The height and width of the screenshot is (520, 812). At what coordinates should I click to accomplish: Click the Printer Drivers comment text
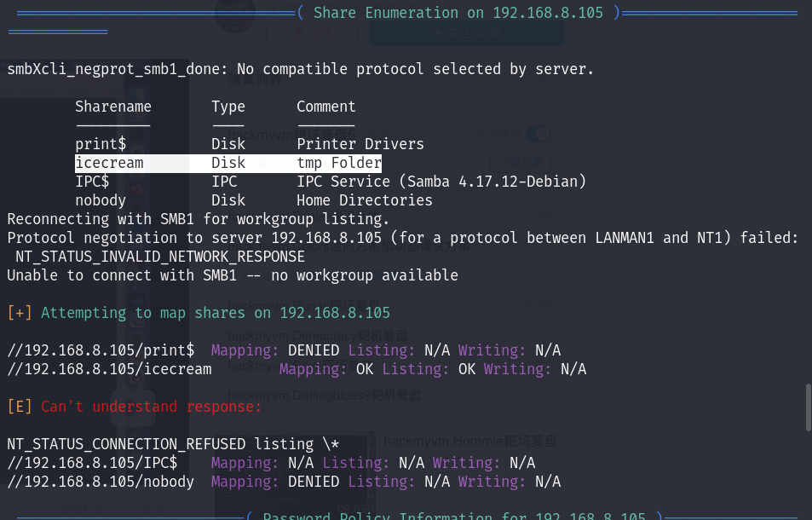[x=360, y=144]
